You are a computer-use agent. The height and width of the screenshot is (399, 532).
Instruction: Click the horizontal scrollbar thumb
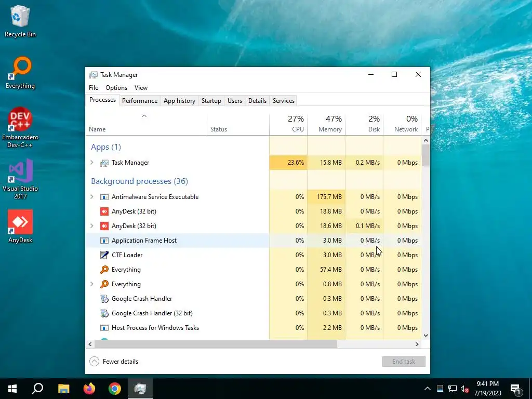click(x=216, y=344)
